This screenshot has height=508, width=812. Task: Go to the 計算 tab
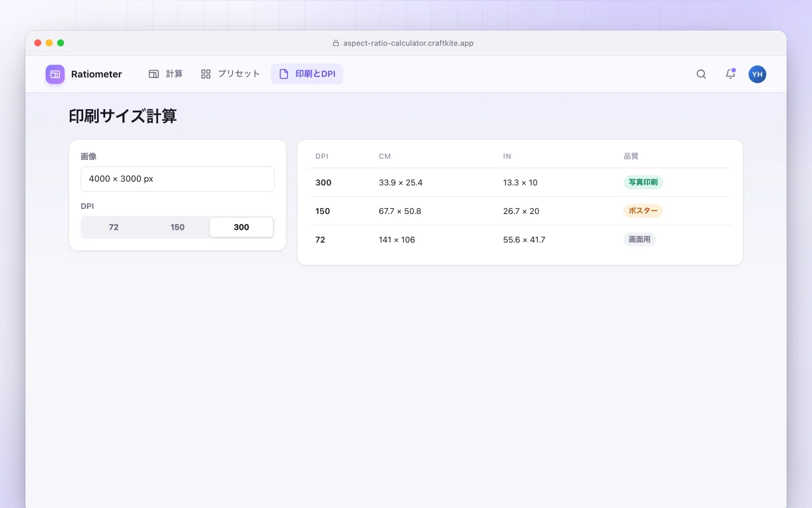pyautogui.click(x=166, y=74)
